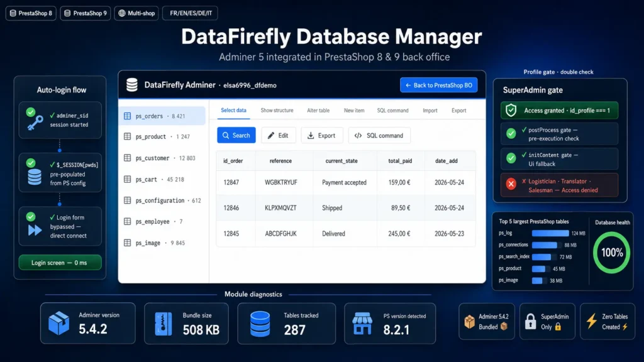Select the ps_orders table in sidebar
The height and width of the screenshot is (362, 644).
162,116
